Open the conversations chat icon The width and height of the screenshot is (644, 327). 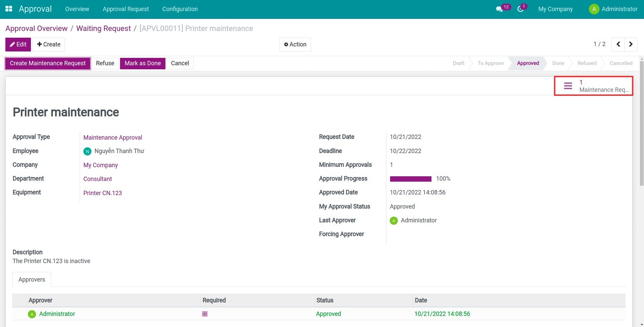click(499, 9)
